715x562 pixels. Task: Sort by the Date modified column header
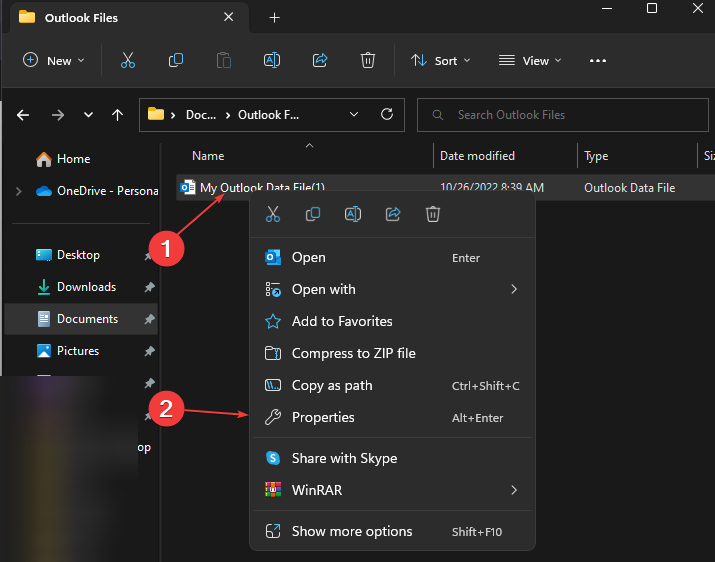pos(477,156)
